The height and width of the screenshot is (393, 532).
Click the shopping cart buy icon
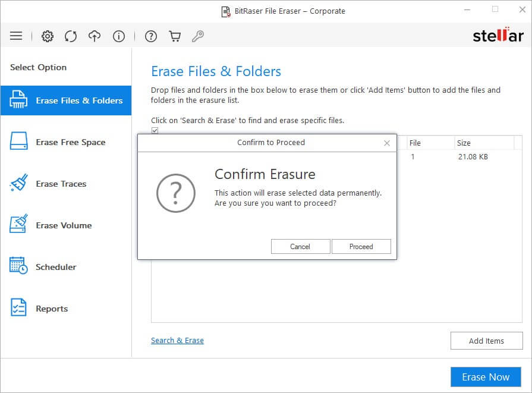175,36
